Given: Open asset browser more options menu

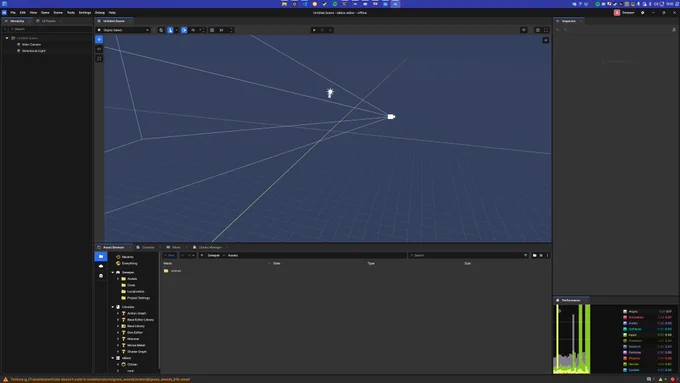Looking at the screenshot, I should click(548, 255).
